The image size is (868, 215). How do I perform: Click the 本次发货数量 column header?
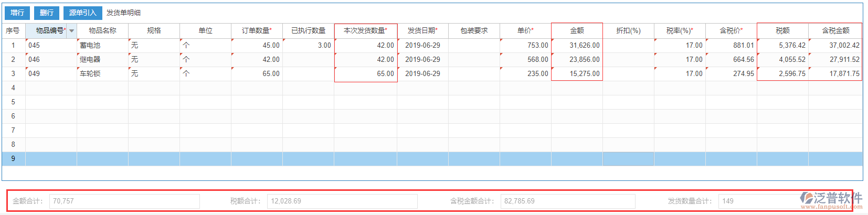(365, 31)
